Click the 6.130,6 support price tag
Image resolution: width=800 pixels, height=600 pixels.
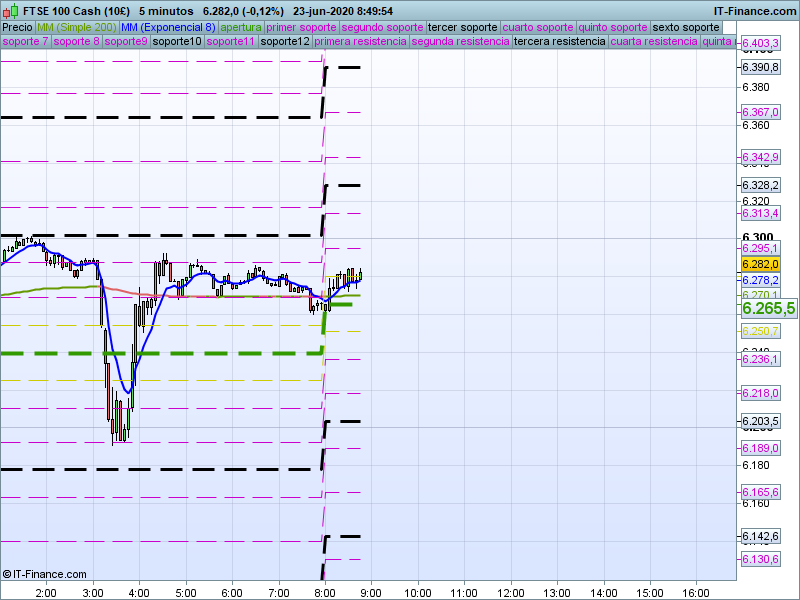760,559
